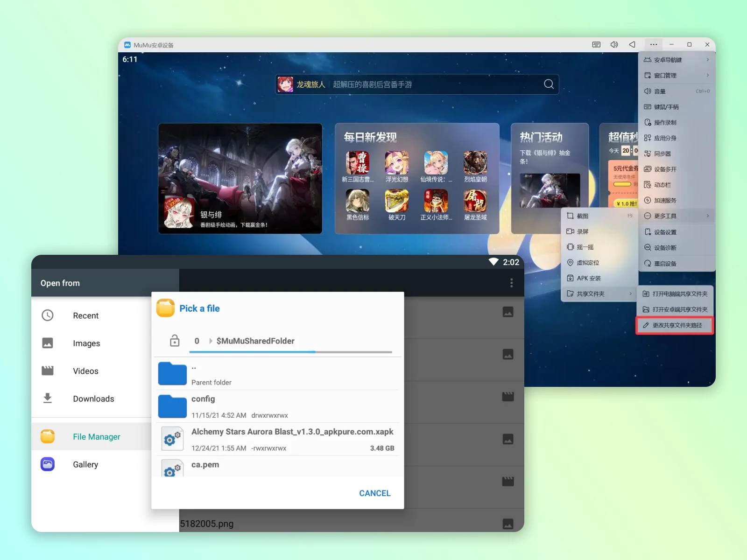Image resolution: width=747 pixels, height=560 pixels.
Task: Expand the 安卓导航键 submenu
Action: tap(677, 60)
